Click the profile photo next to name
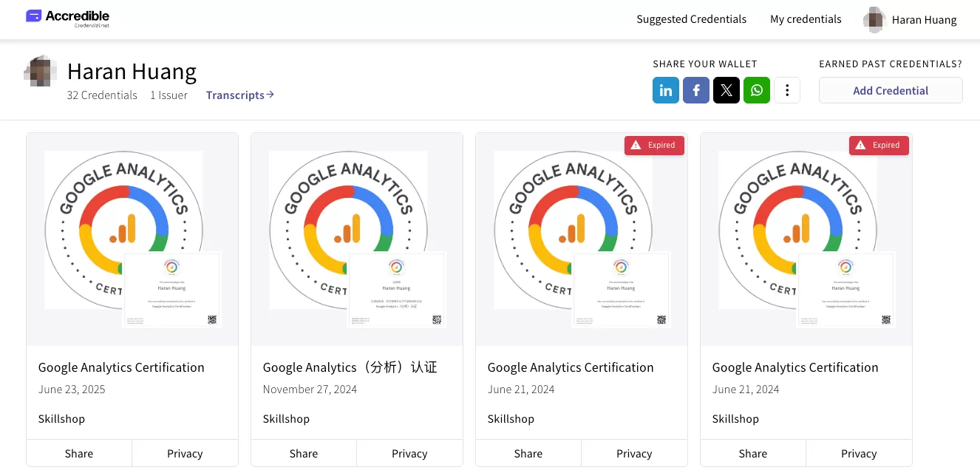The width and height of the screenshot is (980, 473). tap(41, 72)
